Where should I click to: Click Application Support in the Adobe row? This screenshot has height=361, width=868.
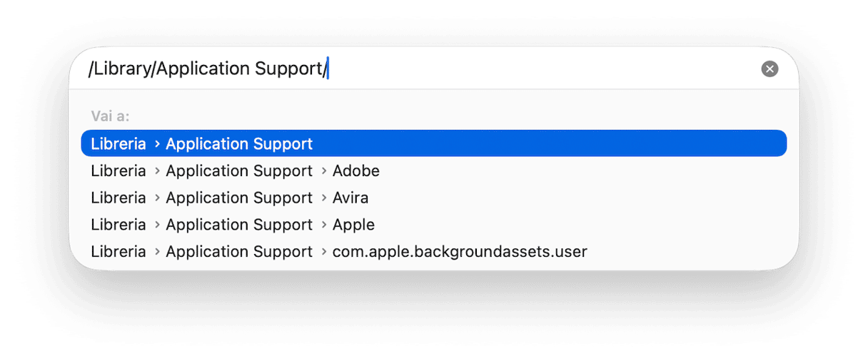pos(239,171)
